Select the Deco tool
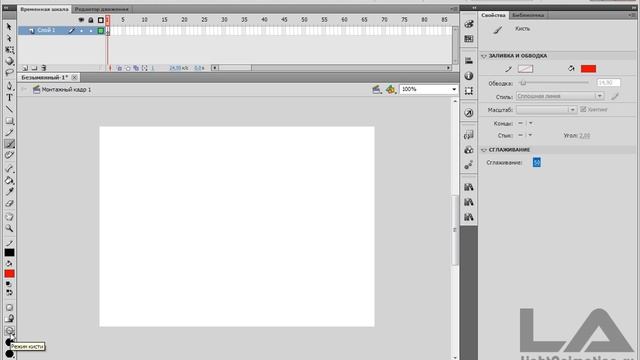Screen dimensions: 640x360 pos(9,155)
